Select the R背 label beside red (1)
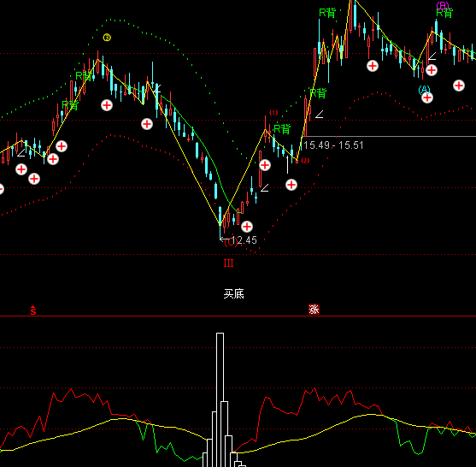The height and width of the screenshot is (467, 476). coord(282,129)
